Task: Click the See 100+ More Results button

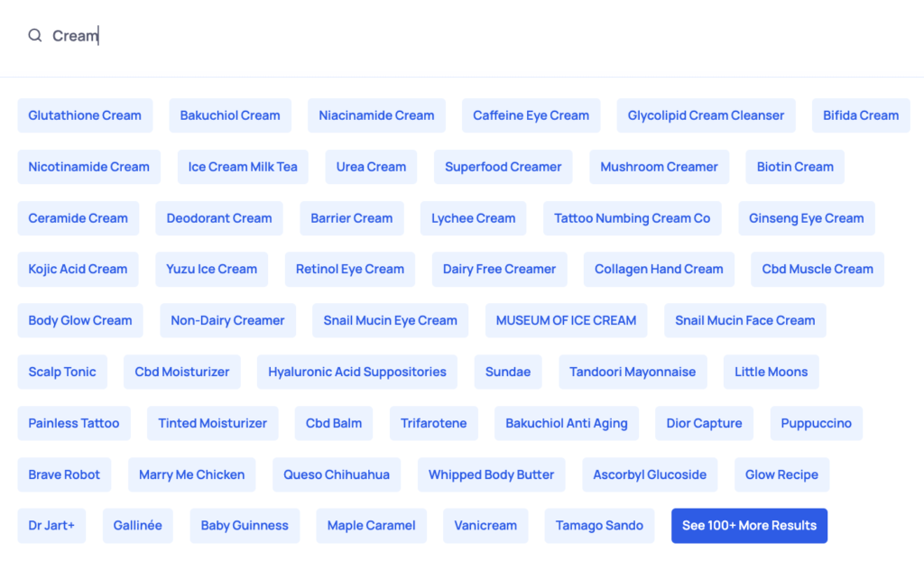Action: tap(749, 525)
